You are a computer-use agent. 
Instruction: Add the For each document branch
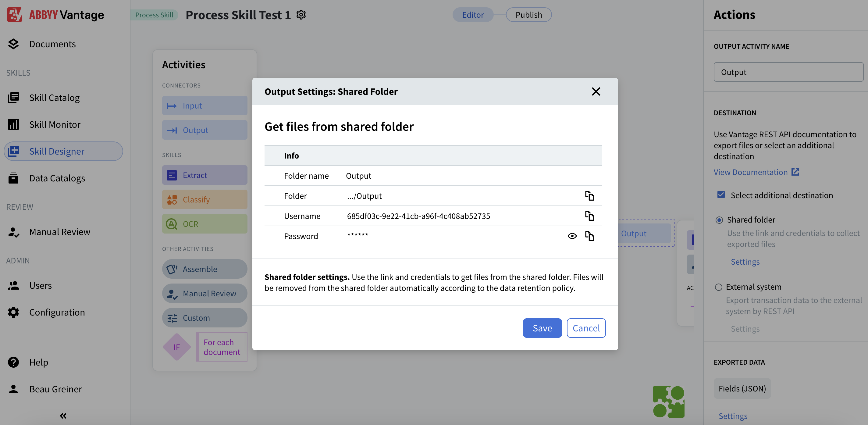click(221, 347)
